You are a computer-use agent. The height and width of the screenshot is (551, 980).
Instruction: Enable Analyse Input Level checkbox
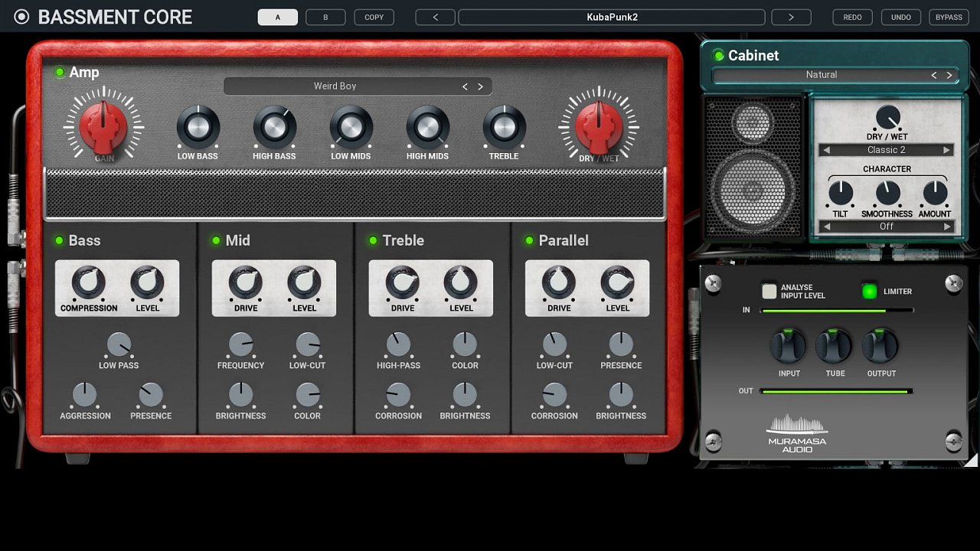pyautogui.click(x=769, y=292)
